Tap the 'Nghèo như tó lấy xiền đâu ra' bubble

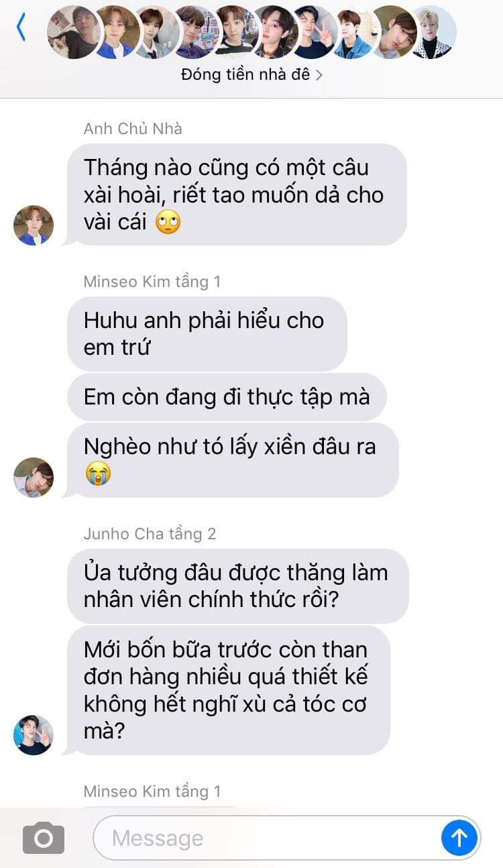click(x=233, y=460)
